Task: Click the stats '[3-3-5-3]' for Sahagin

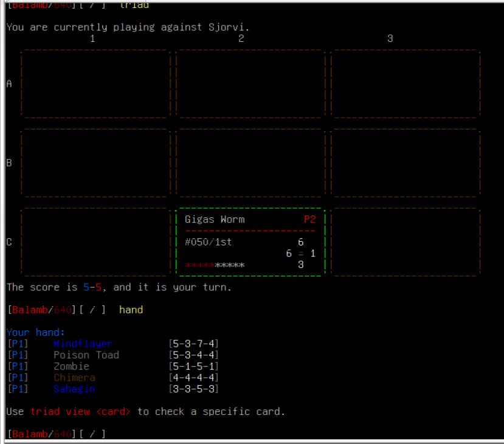Action: pyautogui.click(x=194, y=389)
